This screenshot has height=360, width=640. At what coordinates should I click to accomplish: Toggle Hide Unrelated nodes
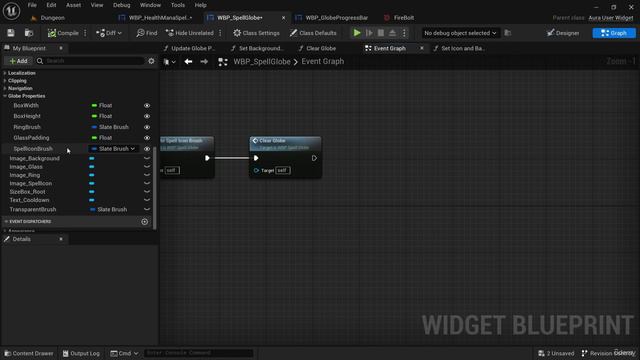click(x=190, y=33)
